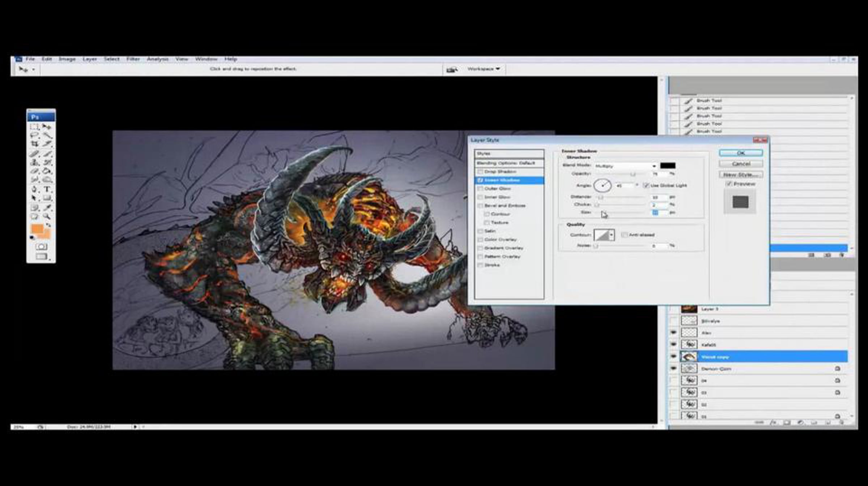Select the Crop tool
Viewport: 868px width, 486px height.
[34, 144]
